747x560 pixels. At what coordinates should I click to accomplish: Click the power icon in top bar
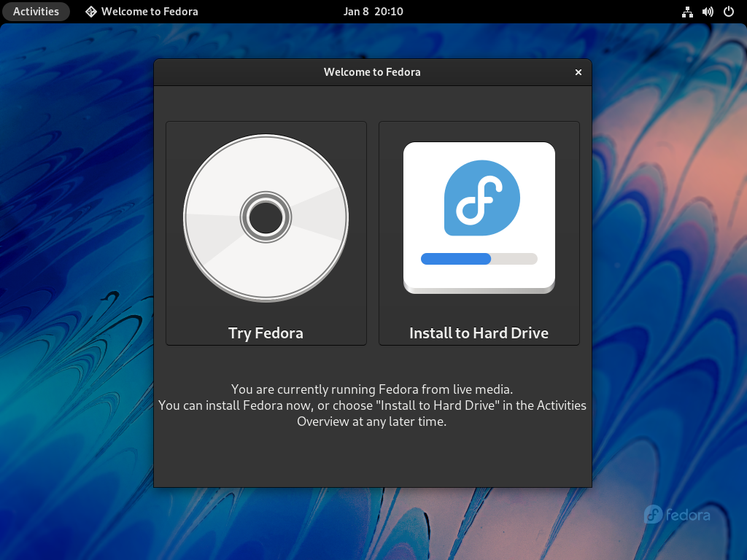(729, 12)
